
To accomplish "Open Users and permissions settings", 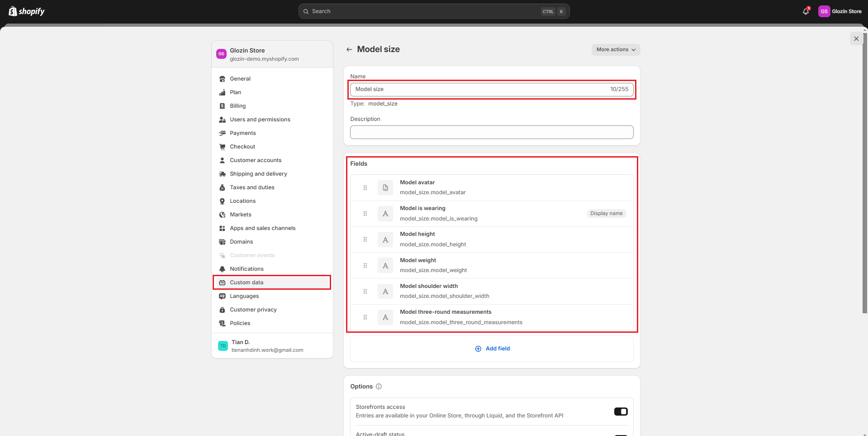I will [x=260, y=120].
